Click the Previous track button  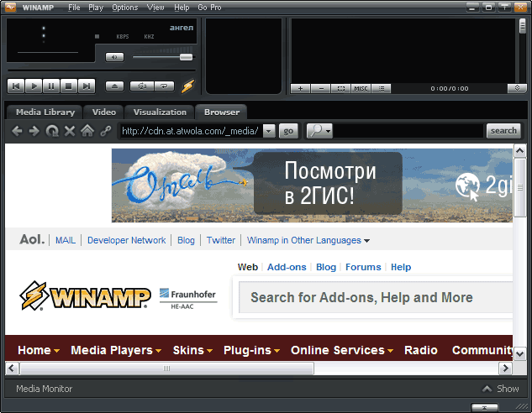[x=16, y=86]
